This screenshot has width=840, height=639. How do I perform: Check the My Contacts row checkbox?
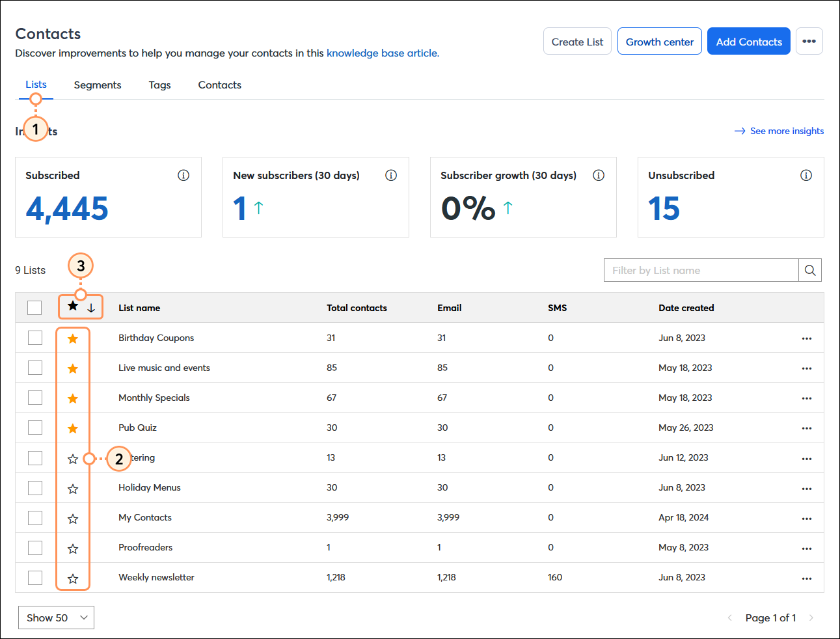click(x=35, y=518)
